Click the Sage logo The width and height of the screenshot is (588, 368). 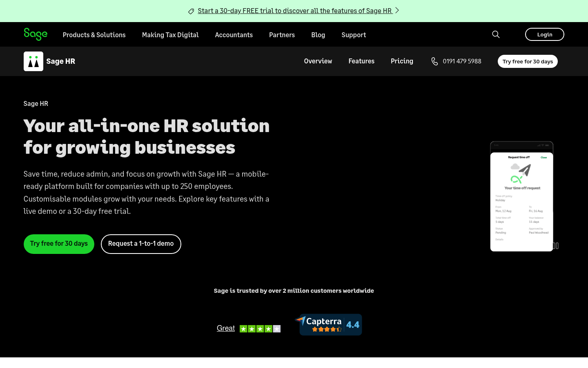pyautogui.click(x=36, y=34)
